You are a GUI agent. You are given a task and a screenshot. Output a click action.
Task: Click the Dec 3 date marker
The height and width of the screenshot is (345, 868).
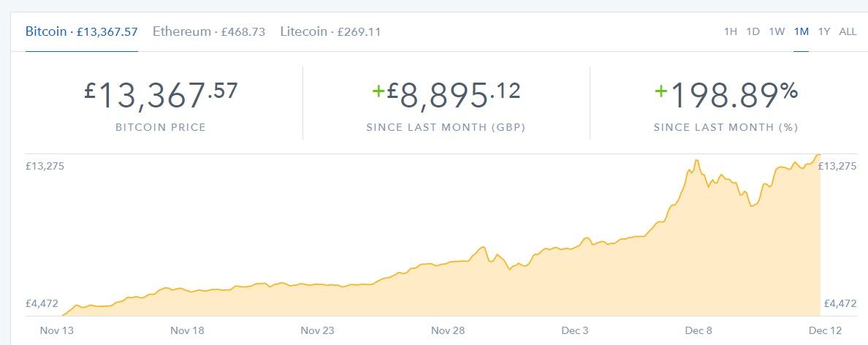575,330
